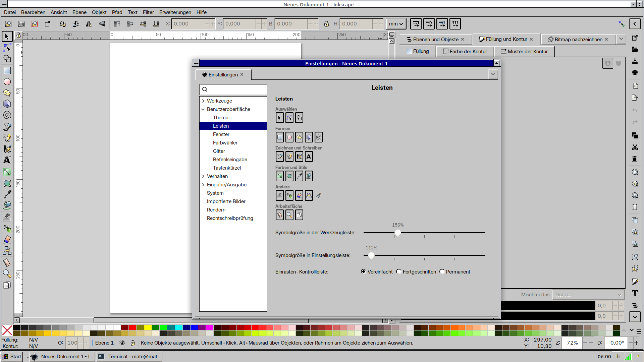
Task: Select the Measure ruler tool in toolbox
Action: click(7, 262)
